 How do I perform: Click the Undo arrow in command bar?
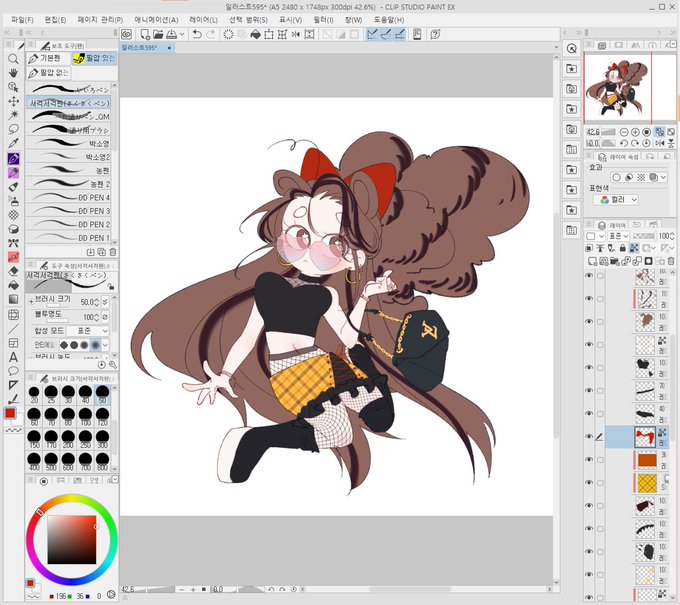point(197,34)
